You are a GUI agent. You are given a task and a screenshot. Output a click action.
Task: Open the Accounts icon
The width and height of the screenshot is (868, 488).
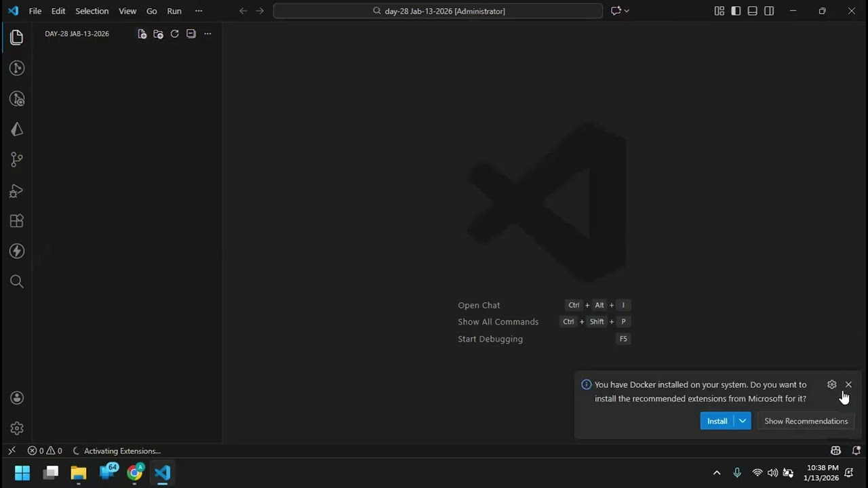coord(17,398)
